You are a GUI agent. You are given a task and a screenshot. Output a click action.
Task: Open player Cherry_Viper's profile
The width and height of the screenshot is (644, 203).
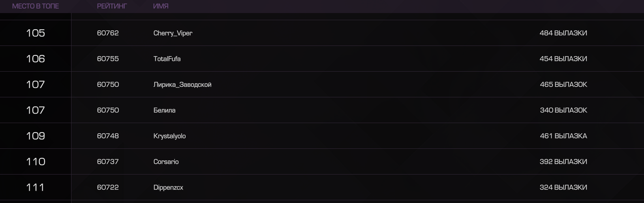pyautogui.click(x=173, y=33)
